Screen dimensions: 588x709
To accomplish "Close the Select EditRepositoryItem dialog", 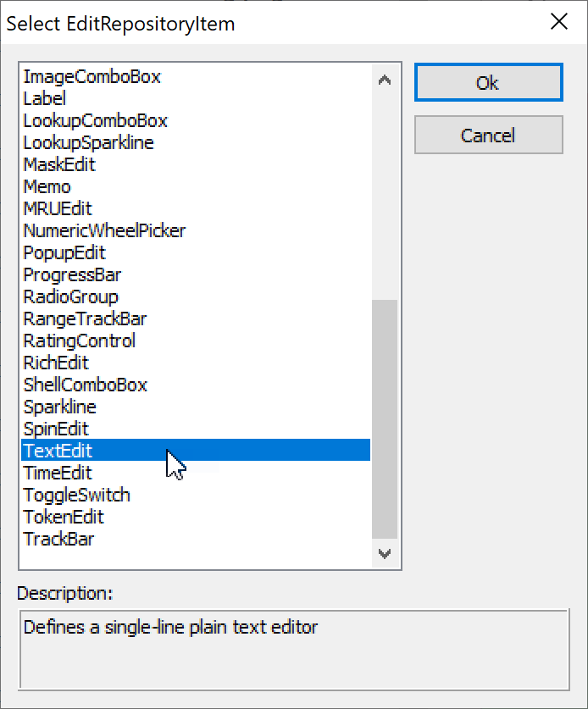I will pos(559,22).
